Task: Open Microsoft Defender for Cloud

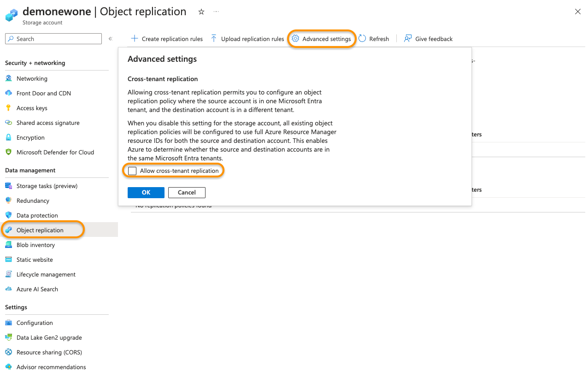Action: [x=55, y=153]
